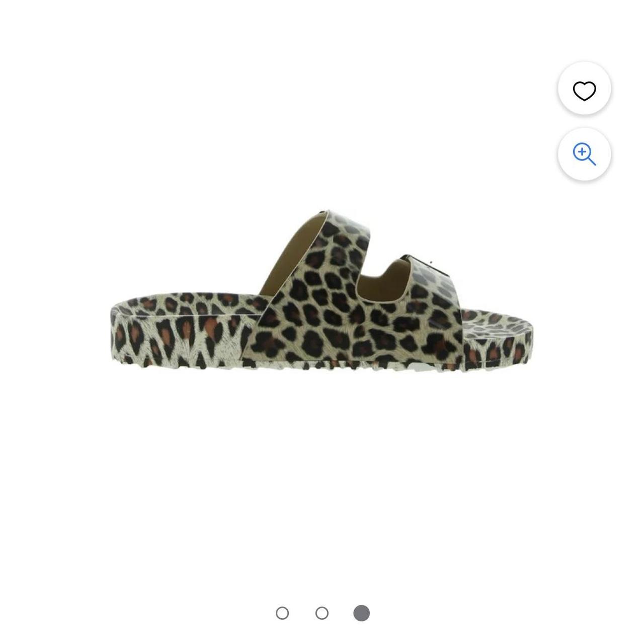Go to image two using center hollow dot
The height and width of the screenshot is (644, 644).
coord(322,613)
